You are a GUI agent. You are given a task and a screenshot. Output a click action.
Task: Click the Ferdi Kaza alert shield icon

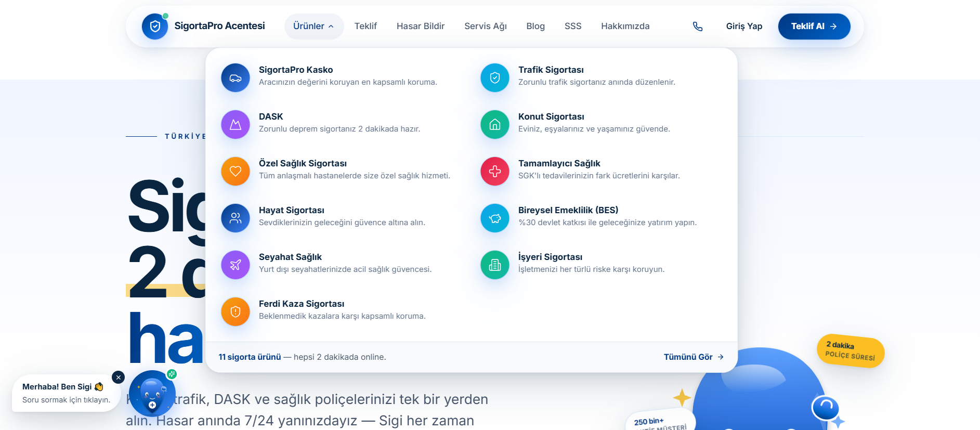tap(236, 312)
